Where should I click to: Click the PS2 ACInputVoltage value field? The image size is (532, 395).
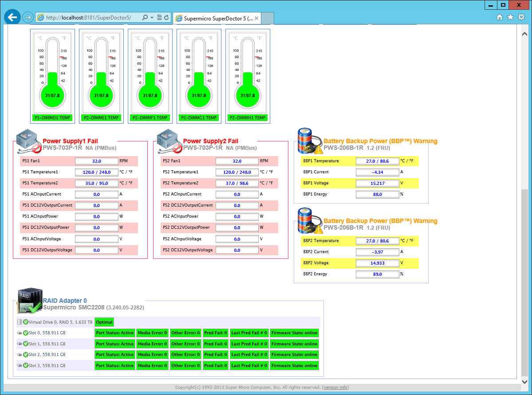click(x=237, y=239)
